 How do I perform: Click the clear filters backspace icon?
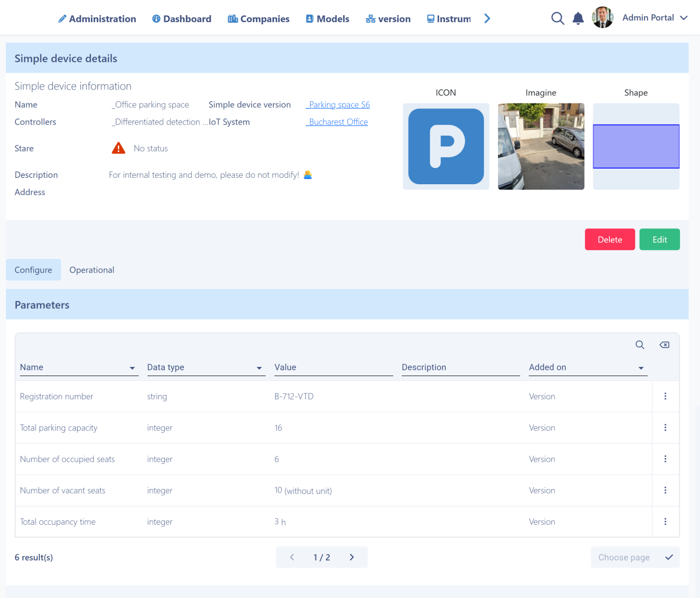point(664,344)
